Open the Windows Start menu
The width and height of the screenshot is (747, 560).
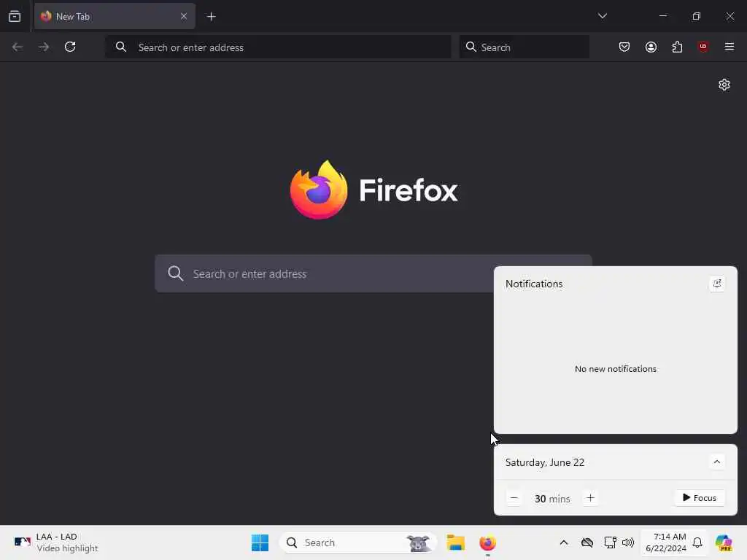point(260,542)
